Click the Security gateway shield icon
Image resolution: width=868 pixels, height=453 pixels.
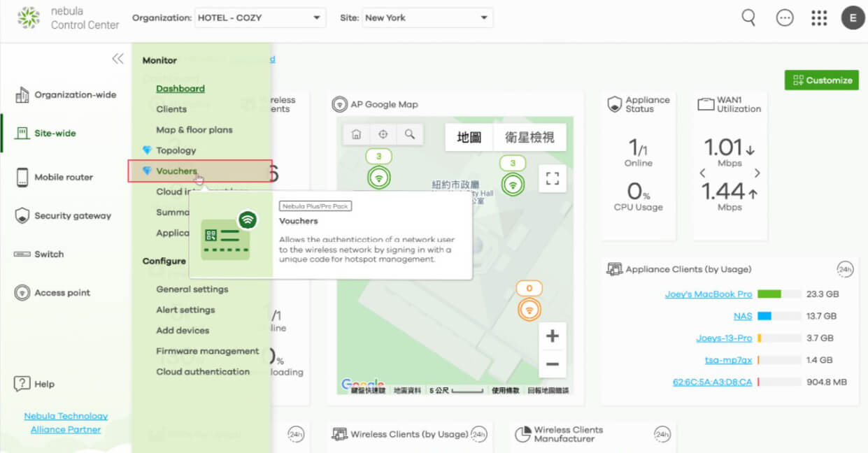(22, 215)
